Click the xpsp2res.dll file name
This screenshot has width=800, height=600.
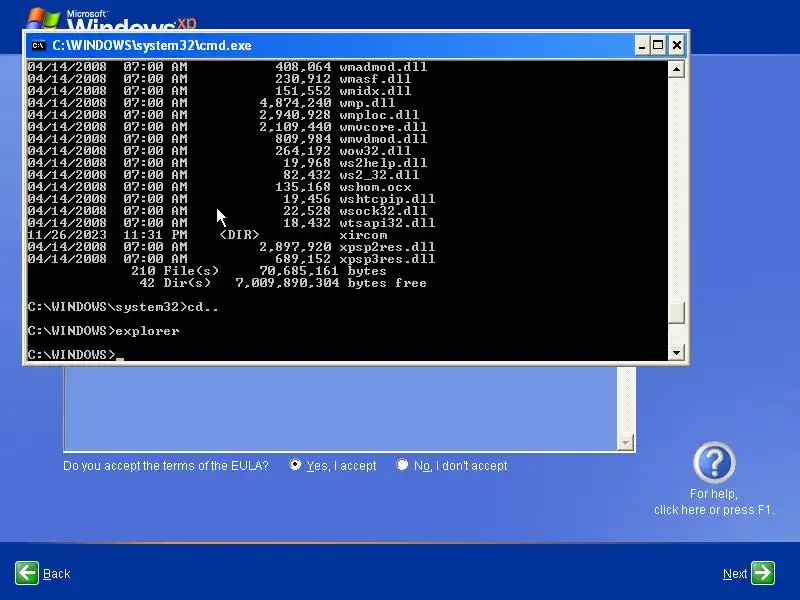[x=387, y=247]
